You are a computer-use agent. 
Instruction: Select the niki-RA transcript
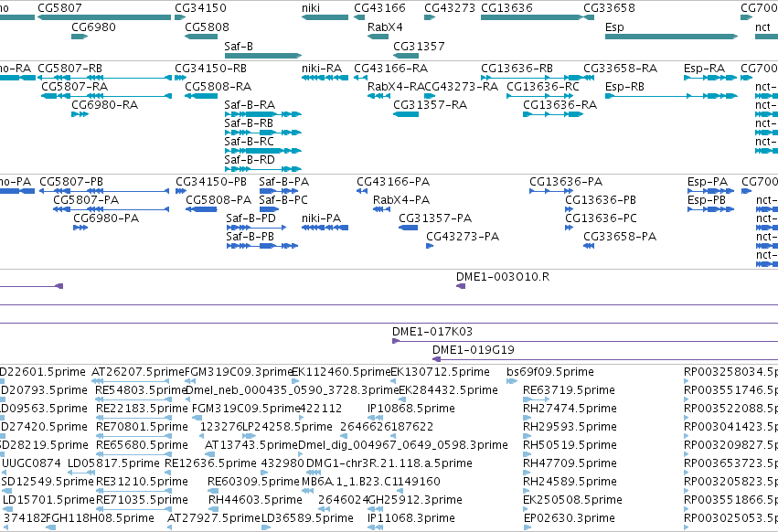[x=325, y=78]
